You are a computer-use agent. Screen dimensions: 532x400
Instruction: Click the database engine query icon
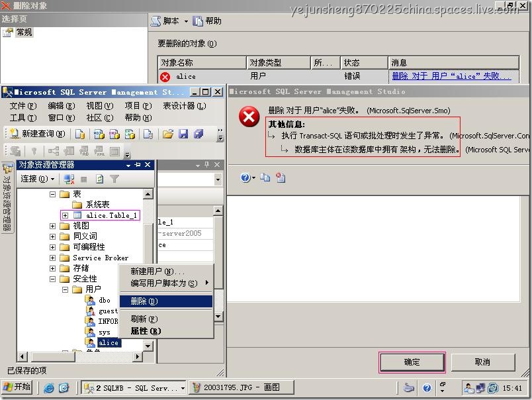coord(80,134)
